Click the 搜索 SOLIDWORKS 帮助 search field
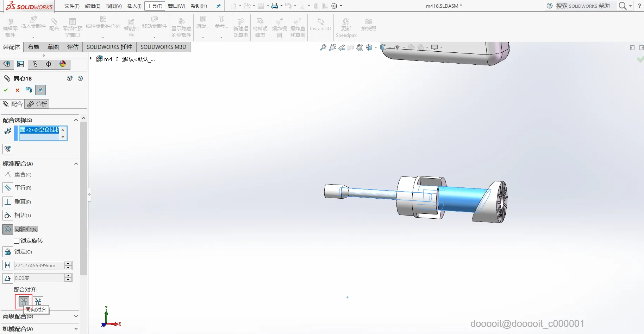This screenshot has width=644, height=334. (x=583, y=6)
